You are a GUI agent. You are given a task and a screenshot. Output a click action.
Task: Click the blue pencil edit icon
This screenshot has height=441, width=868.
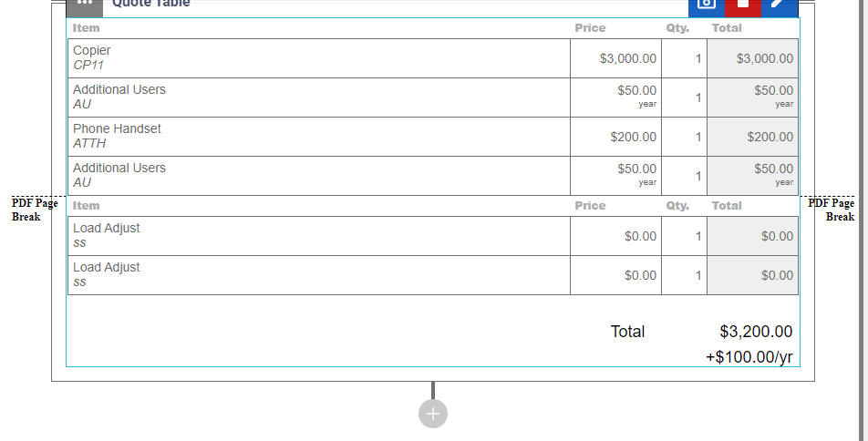click(x=780, y=6)
